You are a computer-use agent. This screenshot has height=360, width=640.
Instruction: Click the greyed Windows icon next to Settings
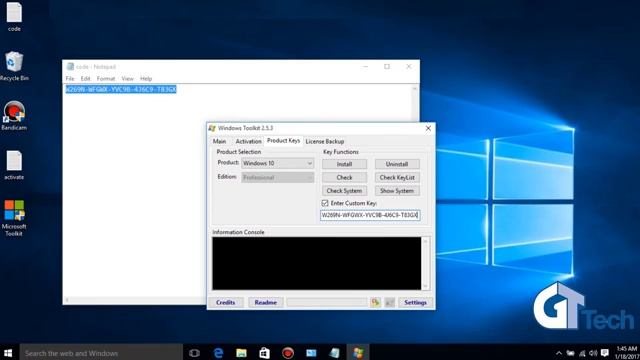click(x=390, y=302)
